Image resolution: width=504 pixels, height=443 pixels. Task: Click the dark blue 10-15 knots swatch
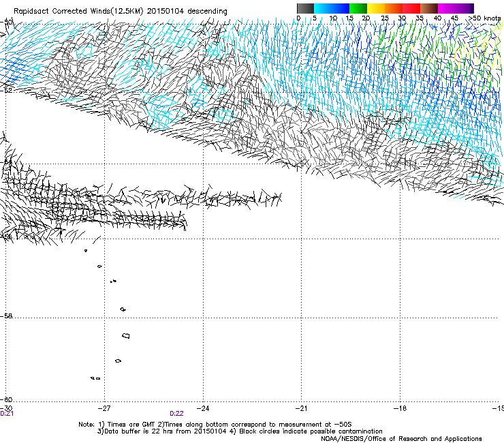[x=341, y=8]
